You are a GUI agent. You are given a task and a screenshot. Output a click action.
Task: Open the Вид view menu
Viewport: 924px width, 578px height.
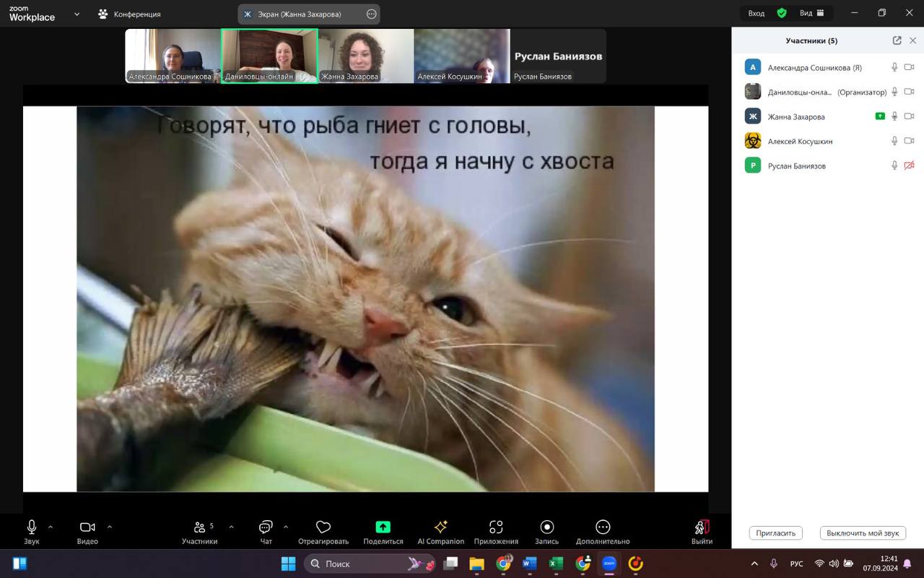[x=812, y=13]
